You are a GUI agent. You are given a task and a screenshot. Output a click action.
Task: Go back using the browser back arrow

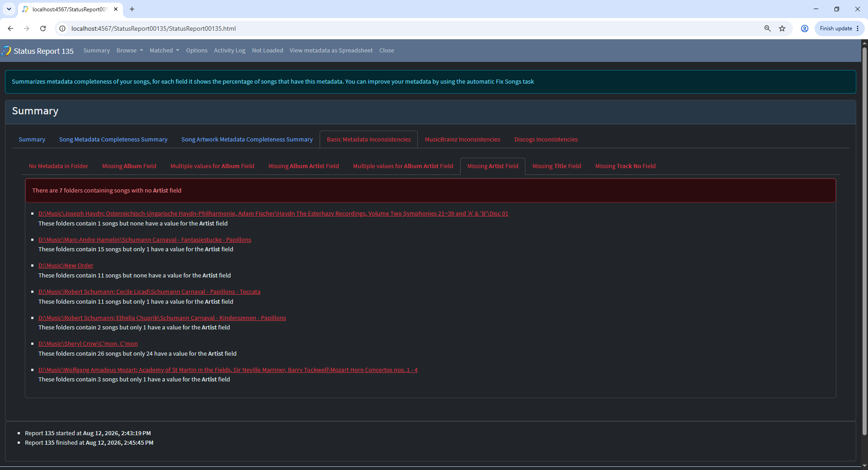(x=10, y=28)
